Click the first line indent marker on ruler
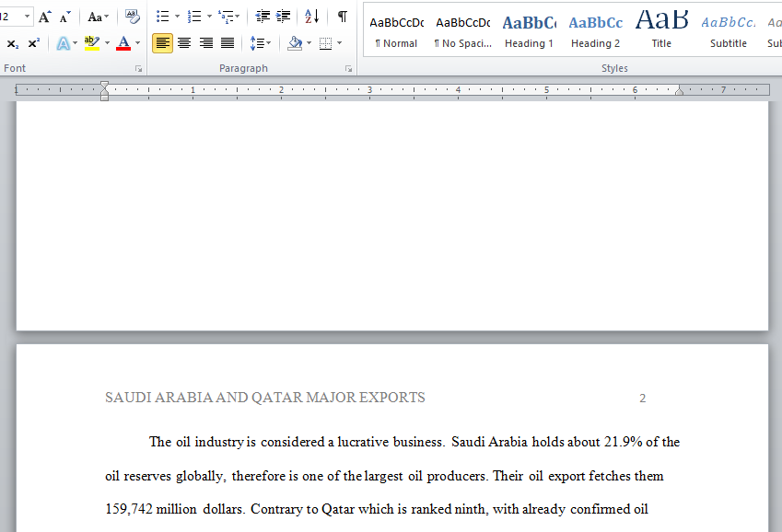 (104, 86)
